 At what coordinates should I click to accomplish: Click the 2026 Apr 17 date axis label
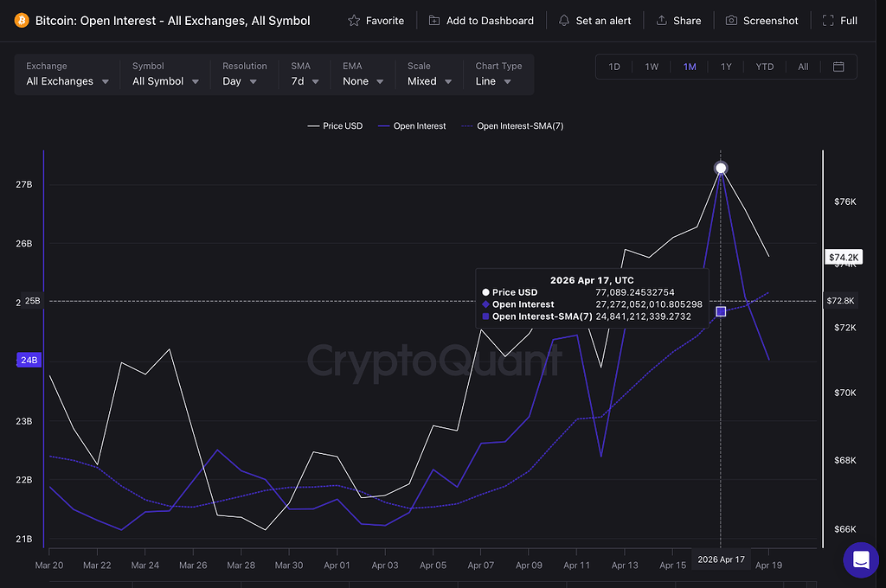[721, 559]
